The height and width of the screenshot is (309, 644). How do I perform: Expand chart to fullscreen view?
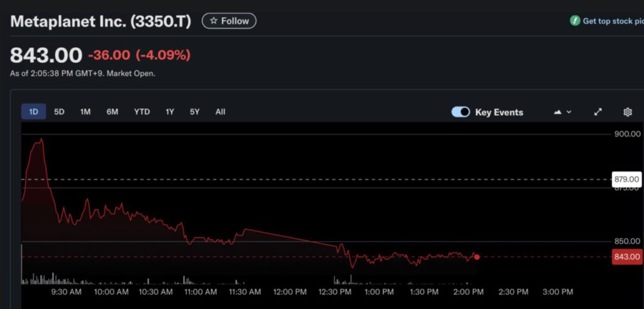click(x=597, y=112)
